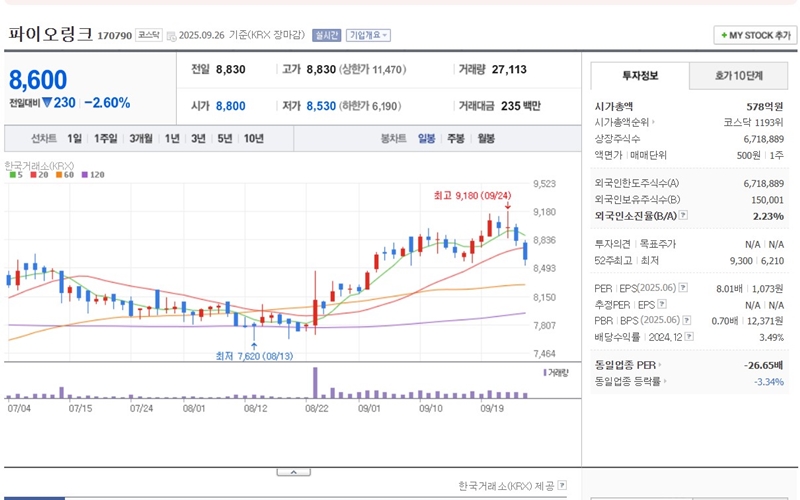Click the help icon next to 한국거래소(KRX) 제공
This screenshot has width=800, height=500.
[562, 485]
